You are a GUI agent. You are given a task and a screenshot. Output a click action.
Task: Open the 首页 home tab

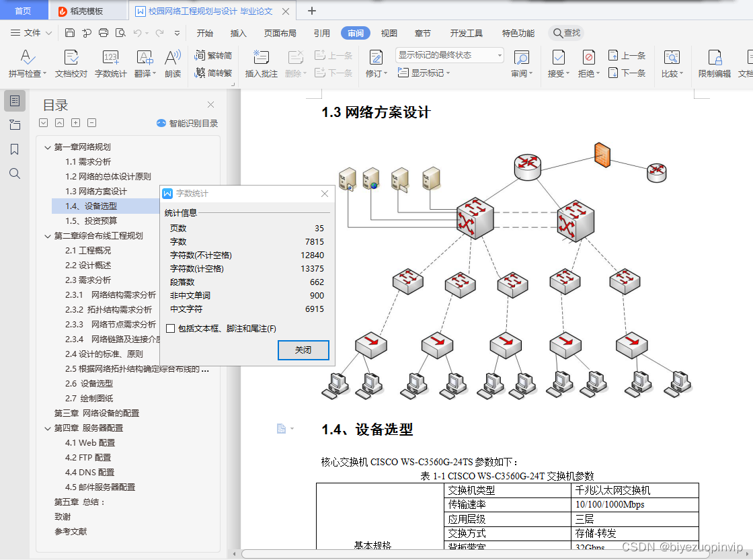[x=23, y=11]
